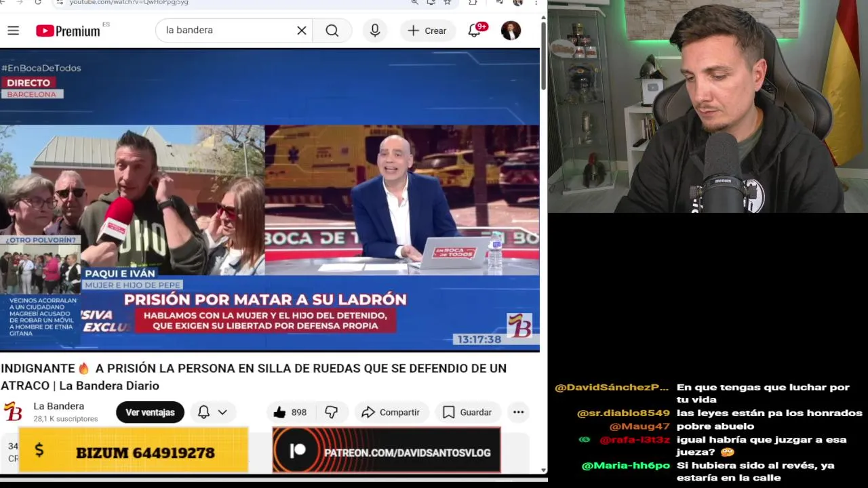Select chat username '@sr.diablo8549'
This screenshot has height=488, width=868.
[623, 413]
